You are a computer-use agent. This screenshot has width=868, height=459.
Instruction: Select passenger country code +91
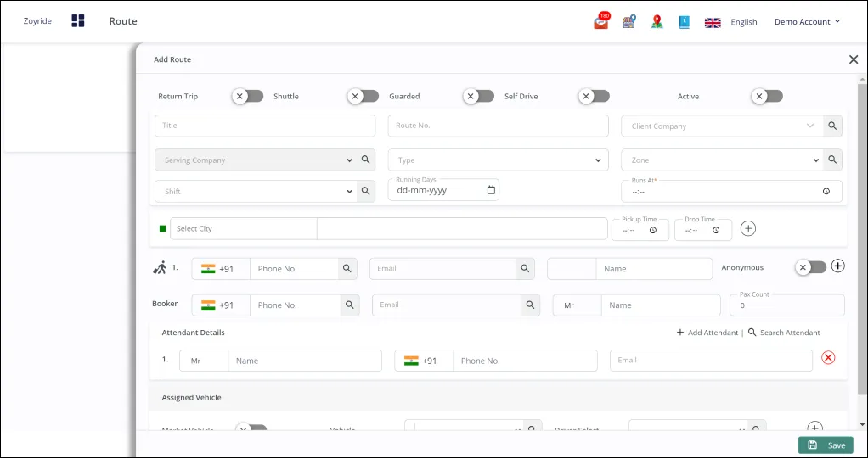[x=221, y=269]
